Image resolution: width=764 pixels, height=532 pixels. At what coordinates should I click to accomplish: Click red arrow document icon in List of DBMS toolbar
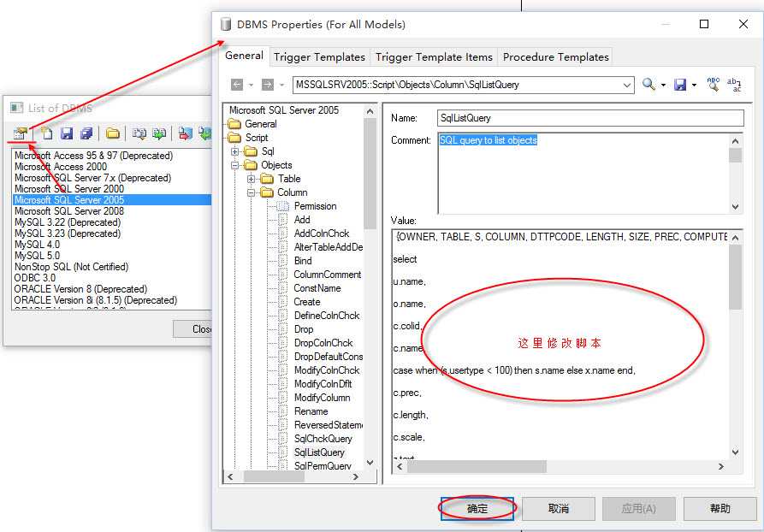[x=185, y=133]
